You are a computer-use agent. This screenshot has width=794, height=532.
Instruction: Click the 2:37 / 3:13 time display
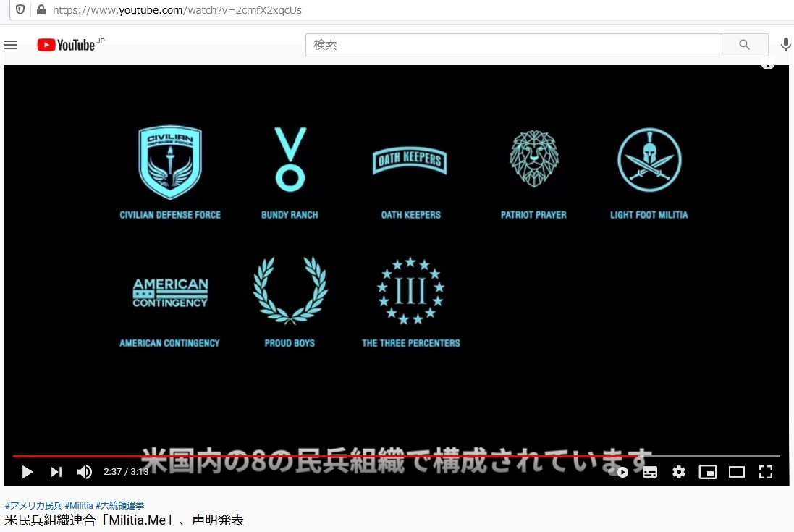126,472
